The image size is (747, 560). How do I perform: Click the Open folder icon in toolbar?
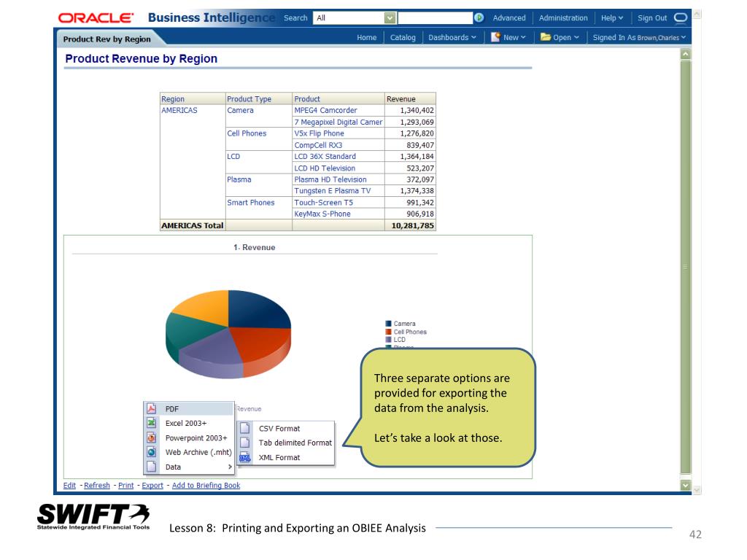(x=546, y=37)
